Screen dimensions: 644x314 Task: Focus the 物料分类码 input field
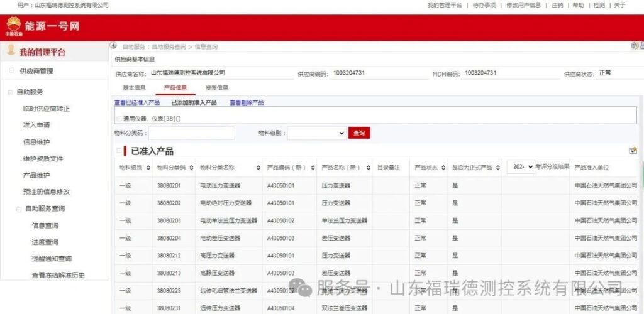192,133
